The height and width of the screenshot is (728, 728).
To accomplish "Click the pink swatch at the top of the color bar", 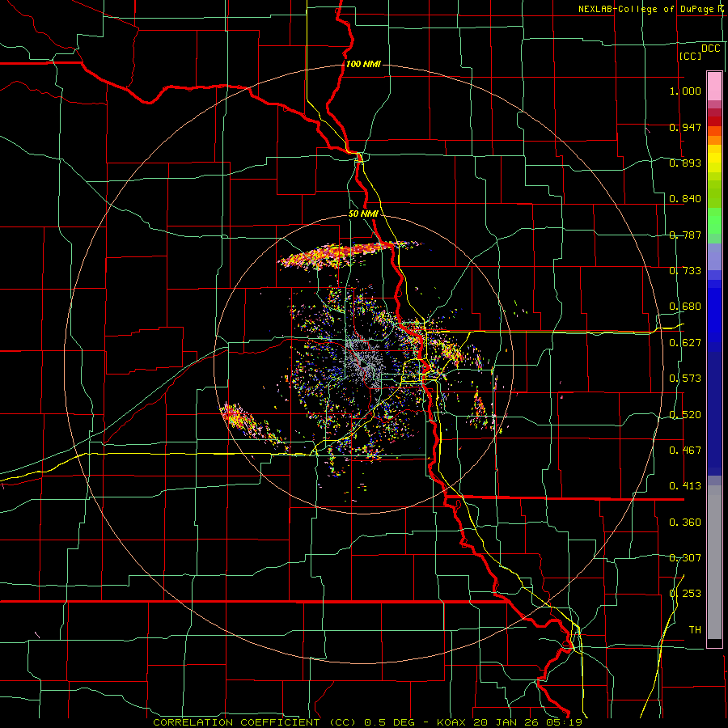I will tap(714, 86).
